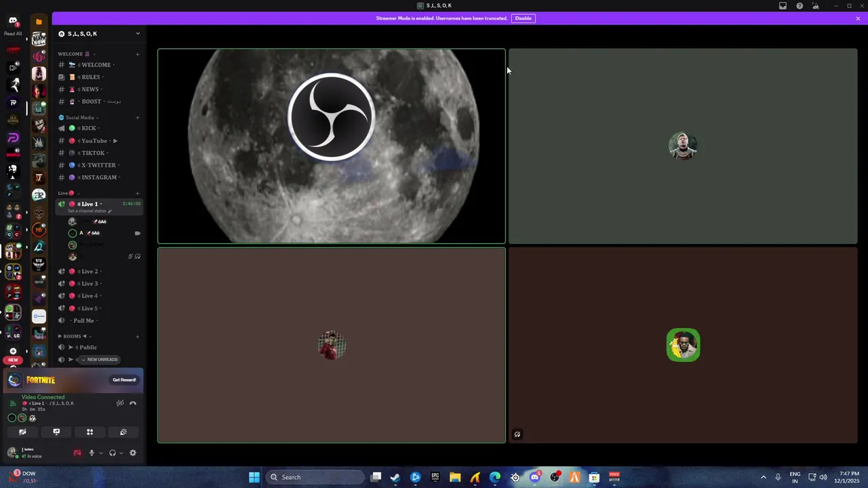868x488 pixels.
Task: Open Microsoft Edge from taskbar
Action: pos(495,477)
